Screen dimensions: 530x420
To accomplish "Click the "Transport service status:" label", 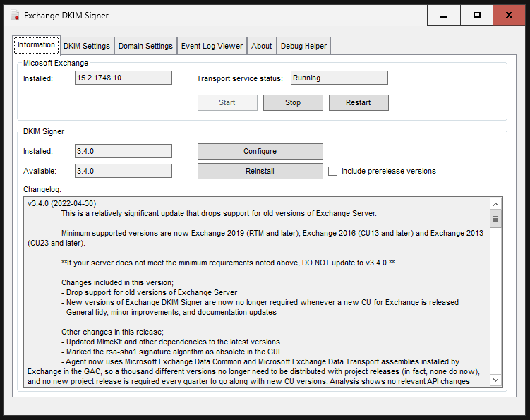I will (240, 78).
